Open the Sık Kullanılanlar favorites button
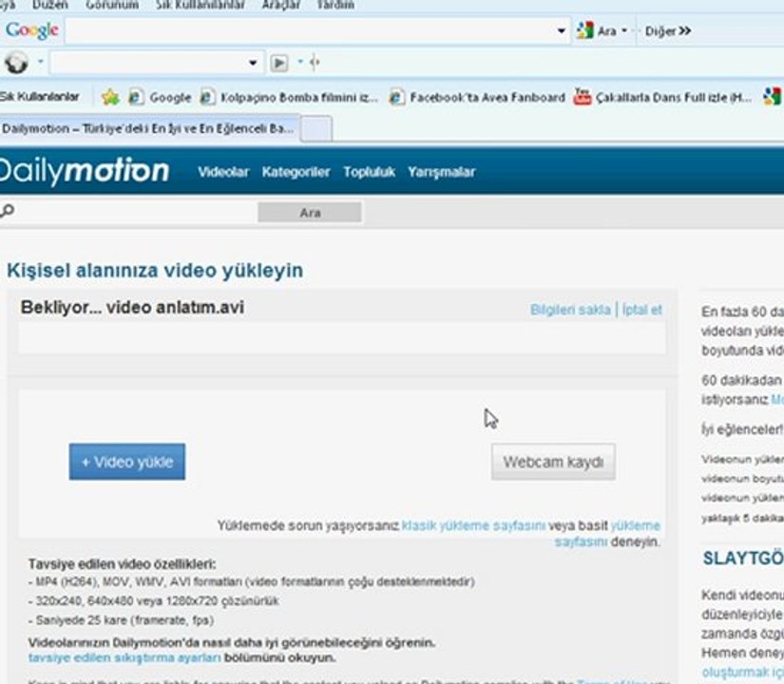Image resolution: width=784 pixels, height=684 pixels. (40, 97)
